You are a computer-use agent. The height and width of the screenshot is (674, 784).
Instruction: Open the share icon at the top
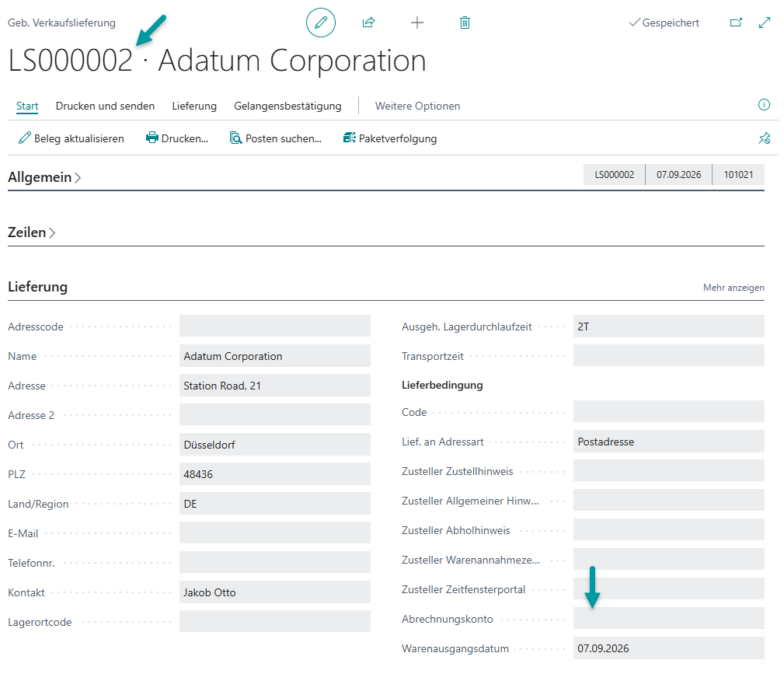point(368,23)
